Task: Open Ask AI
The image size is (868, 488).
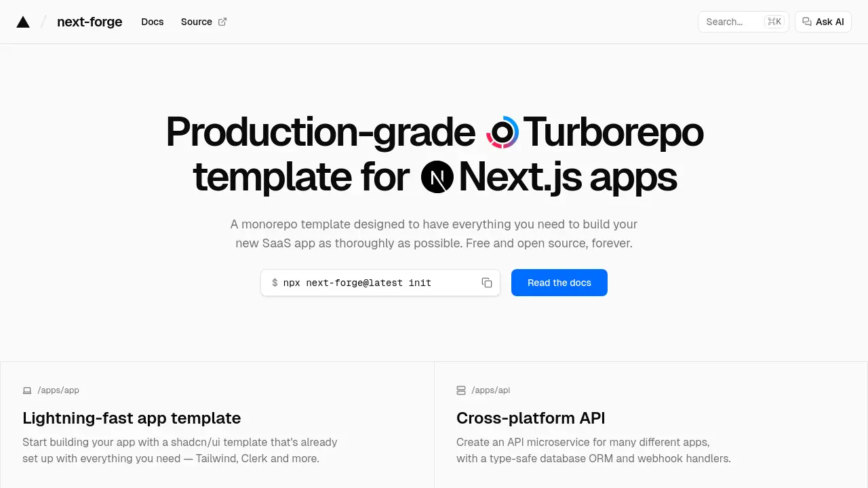Action: [823, 22]
